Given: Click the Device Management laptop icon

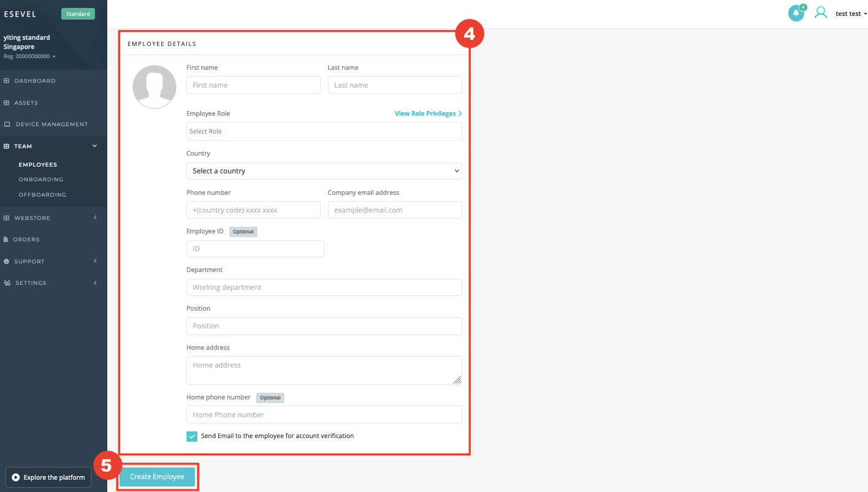Looking at the screenshot, I should click(x=7, y=124).
